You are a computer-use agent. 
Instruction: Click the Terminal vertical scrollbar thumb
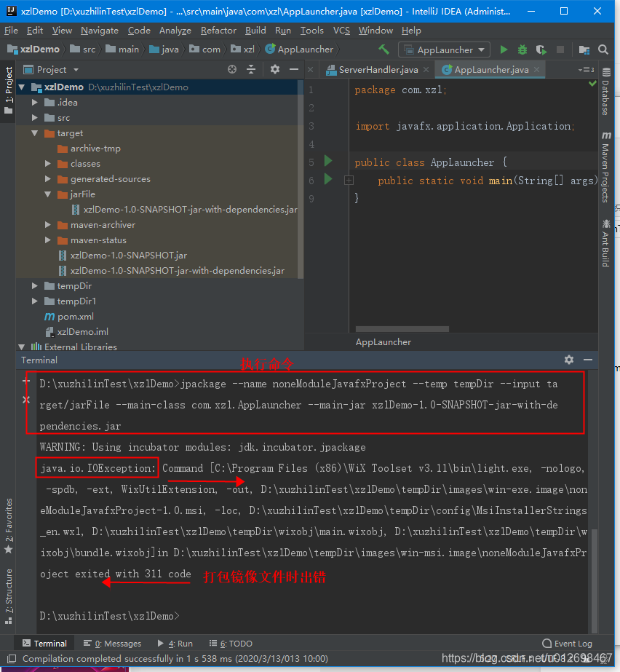tap(595, 580)
